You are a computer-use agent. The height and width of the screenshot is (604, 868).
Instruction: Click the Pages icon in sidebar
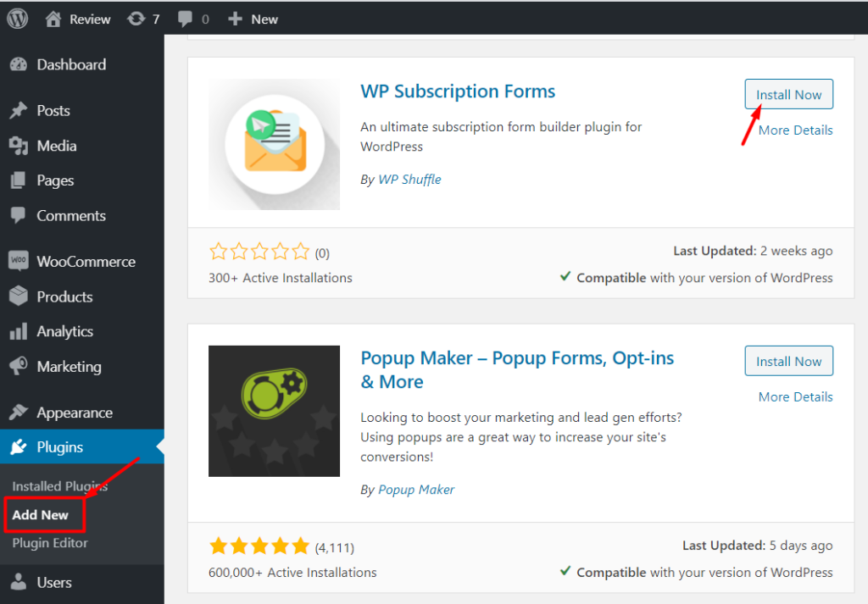(19, 180)
